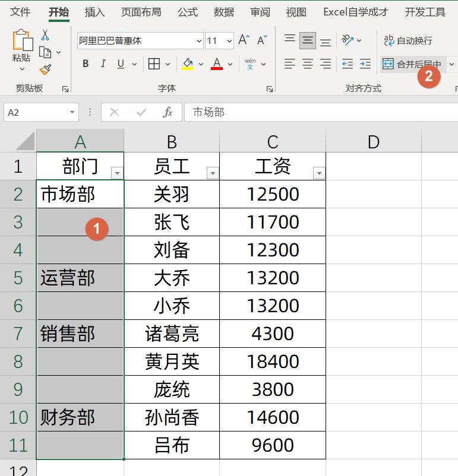Open the 工资 filter dropdown
Viewport: 458px width, 476px height.
click(x=319, y=173)
